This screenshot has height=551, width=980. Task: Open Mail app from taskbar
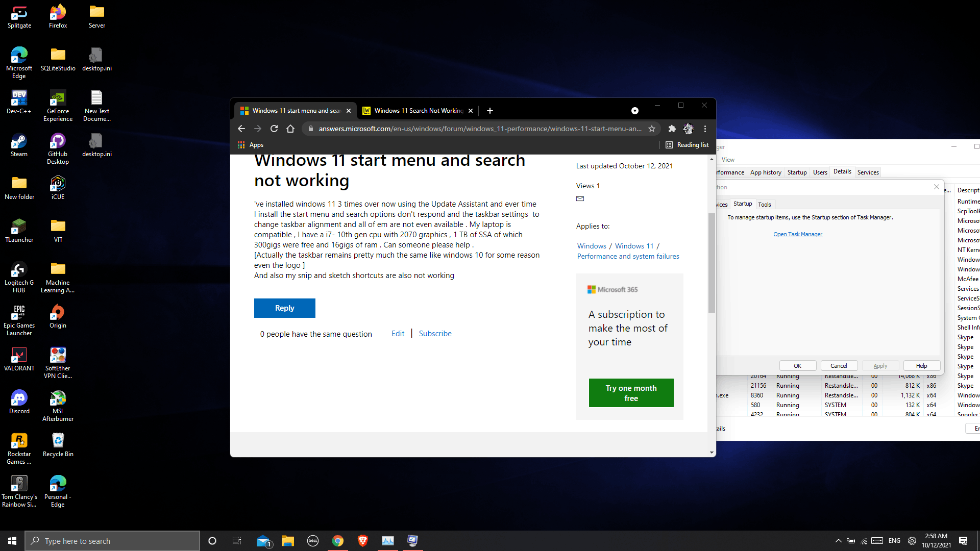[x=263, y=541]
